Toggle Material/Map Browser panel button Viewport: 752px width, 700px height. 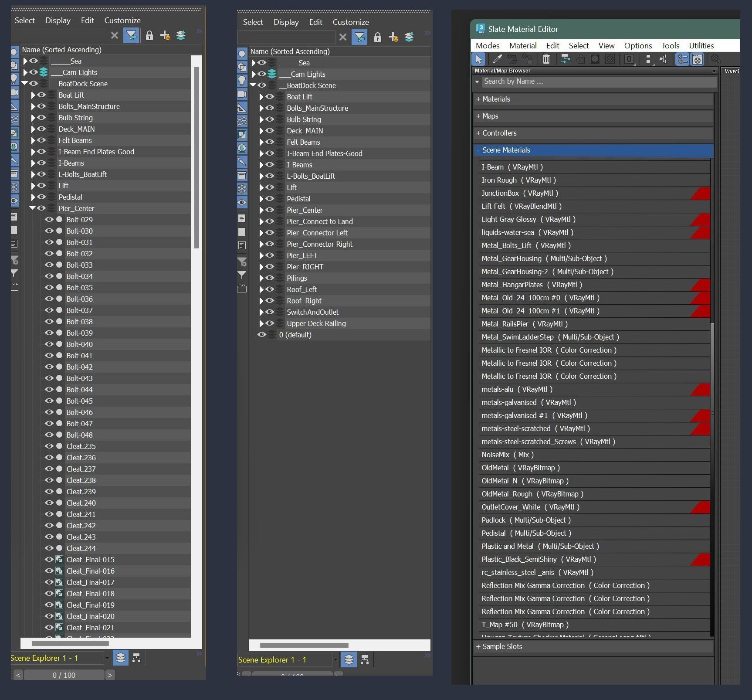pyautogui.click(x=682, y=59)
